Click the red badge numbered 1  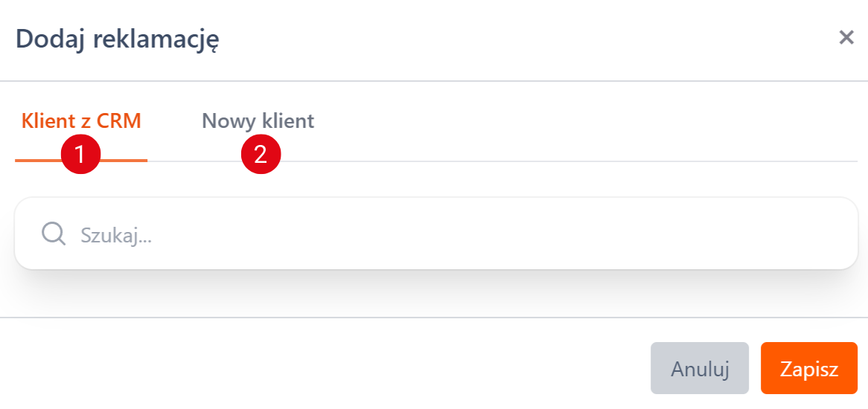coord(80,155)
